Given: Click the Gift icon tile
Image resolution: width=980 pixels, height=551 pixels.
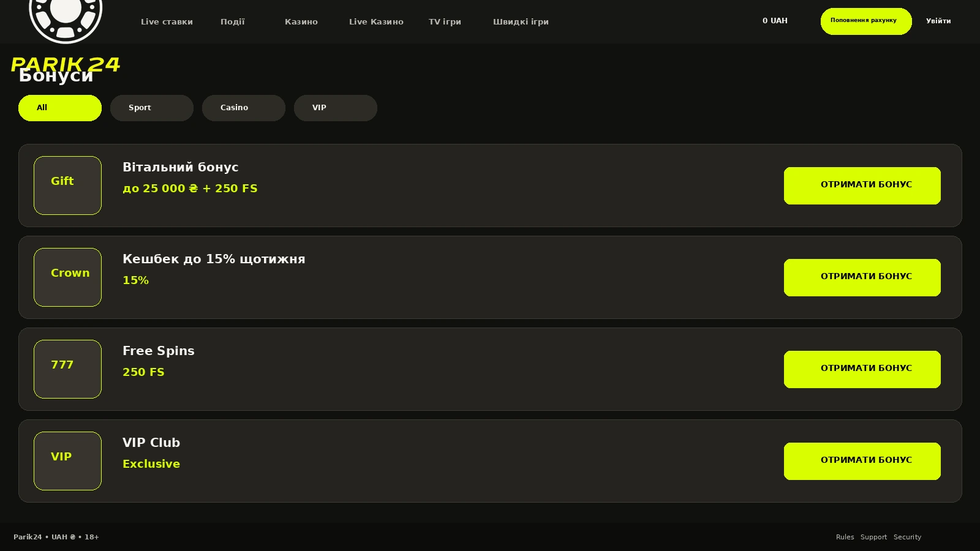Looking at the screenshot, I should (x=67, y=186).
